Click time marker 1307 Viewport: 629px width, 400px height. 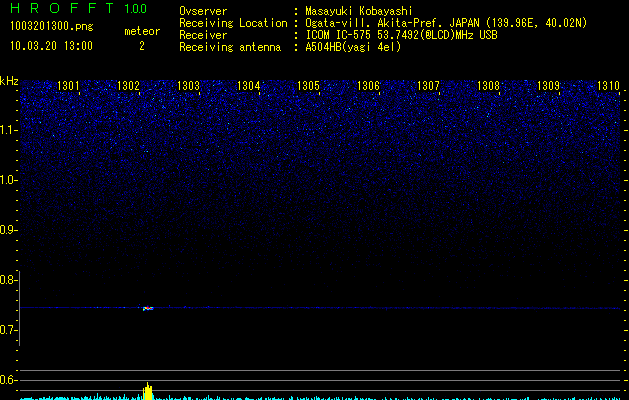(428, 86)
